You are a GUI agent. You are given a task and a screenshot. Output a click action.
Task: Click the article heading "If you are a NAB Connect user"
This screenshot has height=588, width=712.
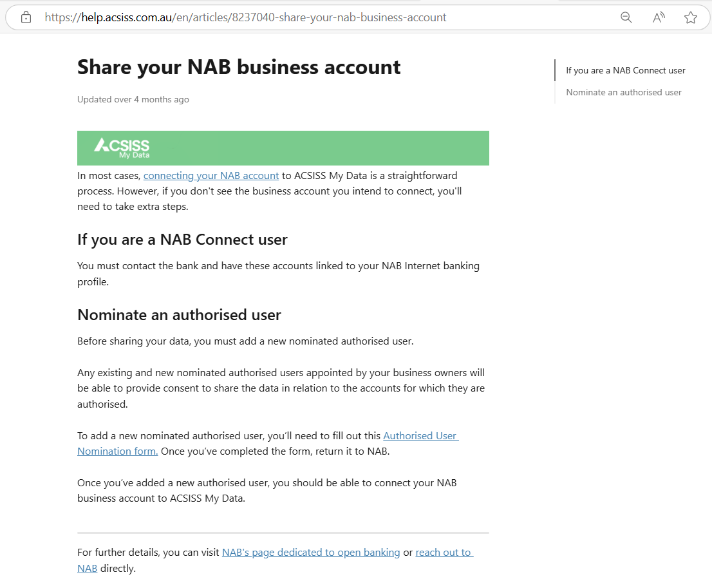coord(182,240)
